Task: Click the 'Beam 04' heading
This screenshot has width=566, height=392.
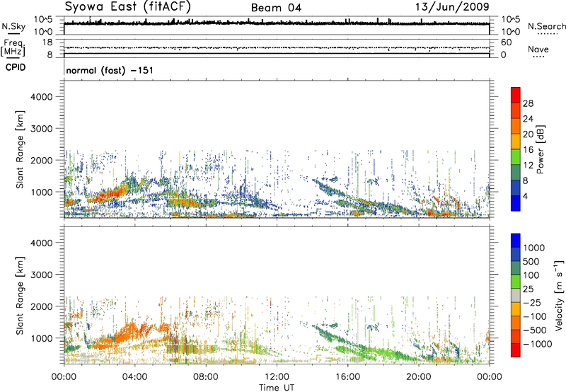Action: click(276, 8)
